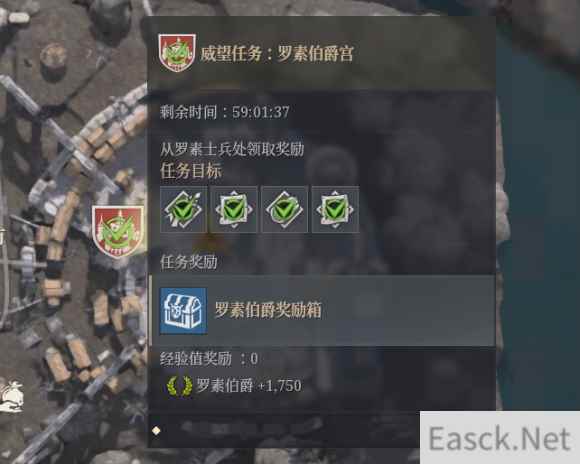This screenshot has height=464, width=580.
Task: Click the teal water area on the map
Action: [x=542, y=222]
